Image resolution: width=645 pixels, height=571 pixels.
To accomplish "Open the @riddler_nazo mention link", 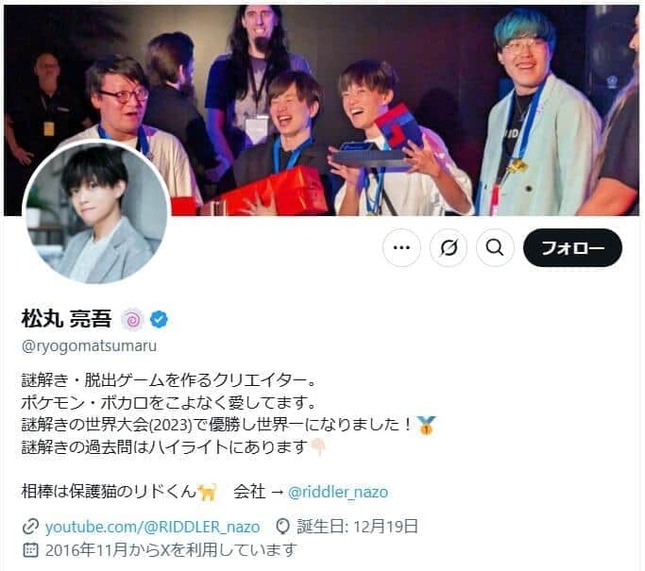I will [x=338, y=492].
